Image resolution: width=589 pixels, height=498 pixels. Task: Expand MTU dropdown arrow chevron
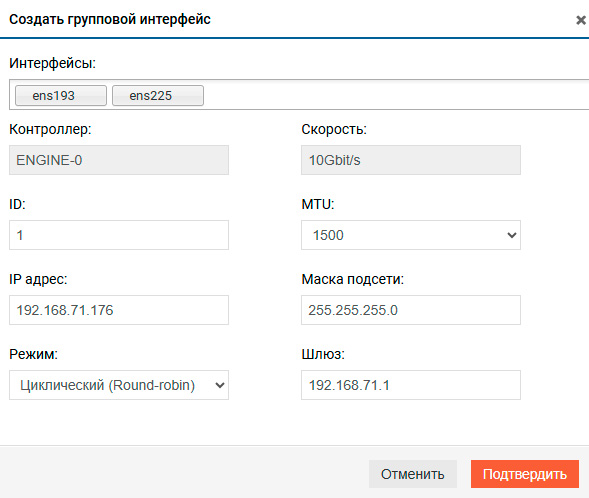point(512,235)
